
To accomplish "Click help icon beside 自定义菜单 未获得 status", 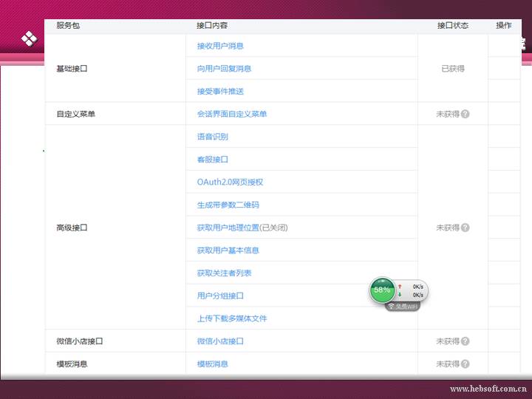I will (465, 115).
